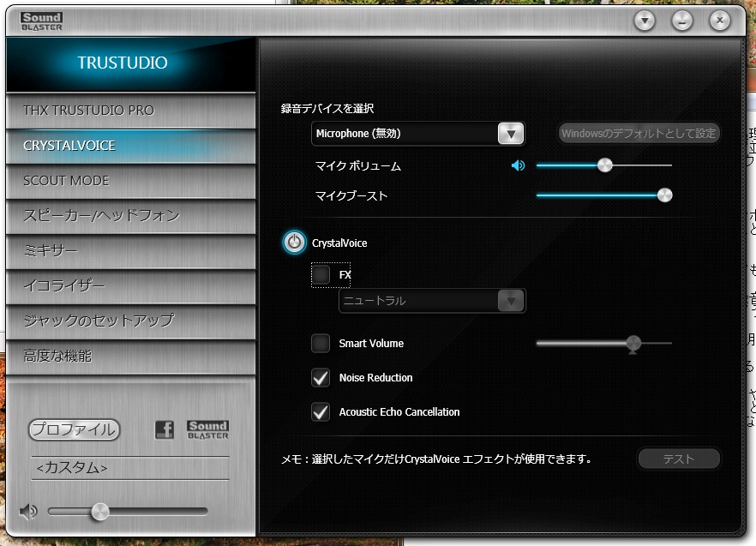The height and width of the screenshot is (546, 756).
Task: Click the マイク ボリューム slider handle
Action: pyautogui.click(x=604, y=165)
